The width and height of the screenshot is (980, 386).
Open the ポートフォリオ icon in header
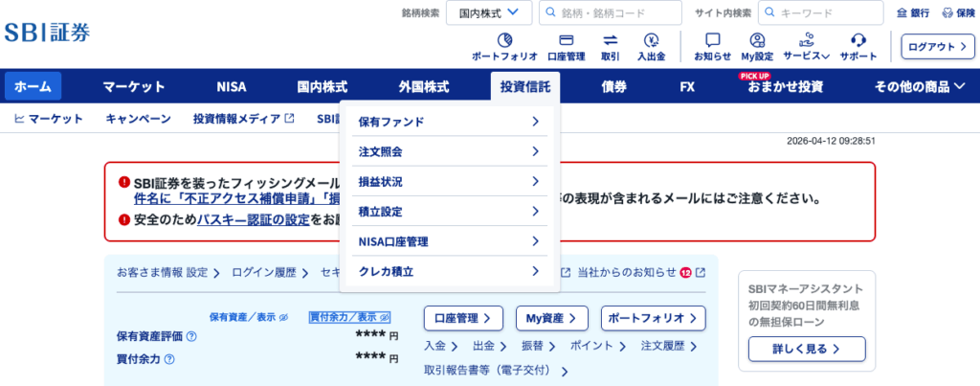504,40
